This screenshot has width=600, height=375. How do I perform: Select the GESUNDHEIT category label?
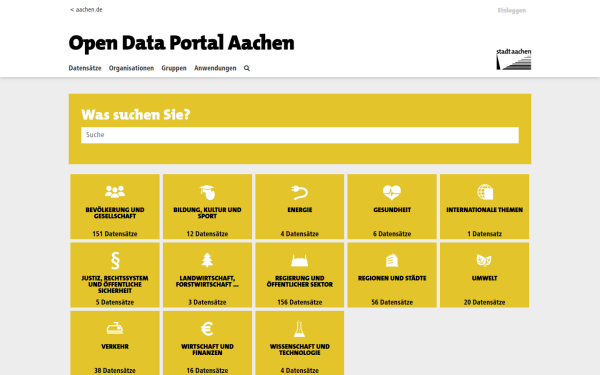coord(392,210)
